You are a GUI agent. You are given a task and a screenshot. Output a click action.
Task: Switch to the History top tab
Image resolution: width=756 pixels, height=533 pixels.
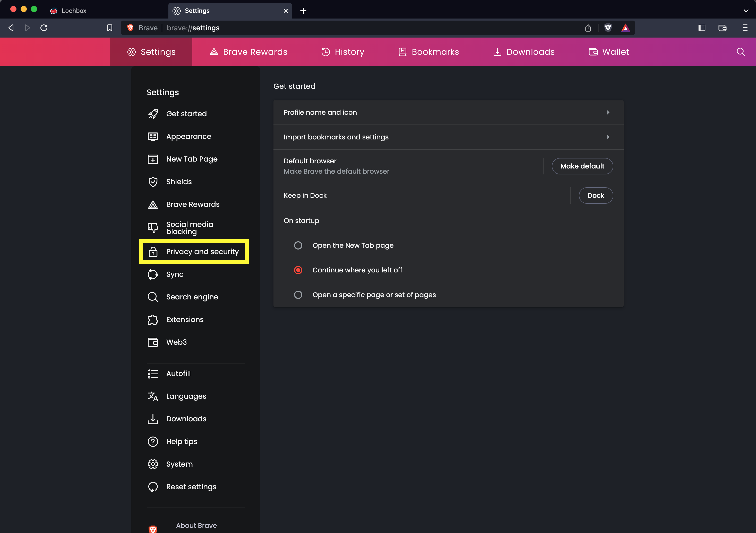[x=343, y=52]
